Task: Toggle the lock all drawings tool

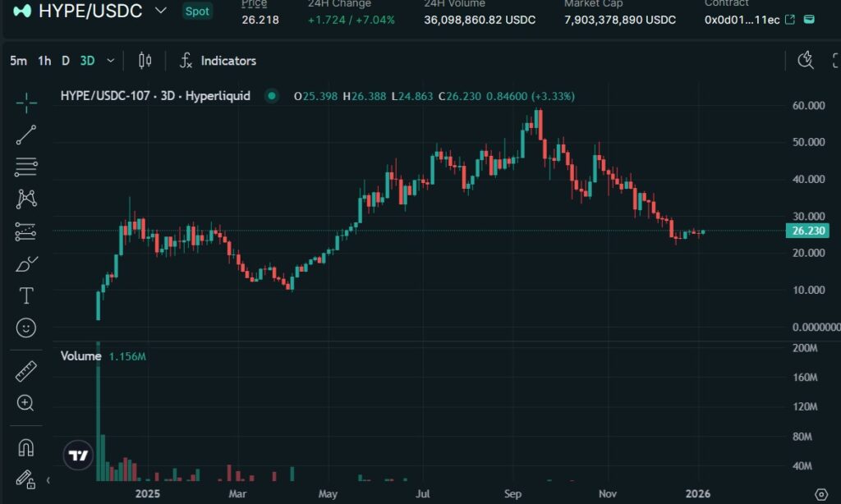Action: pyautogui.click(x=25, y=480)
